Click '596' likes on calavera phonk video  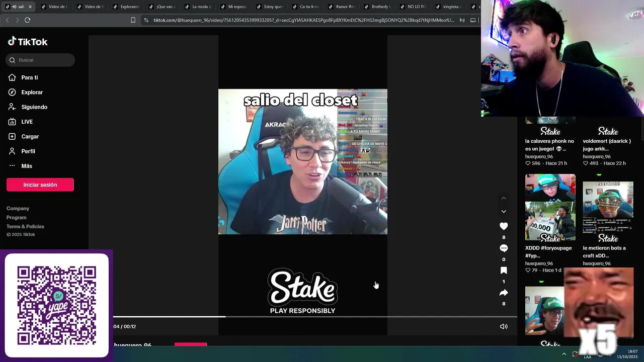click(x=533, y=163)
